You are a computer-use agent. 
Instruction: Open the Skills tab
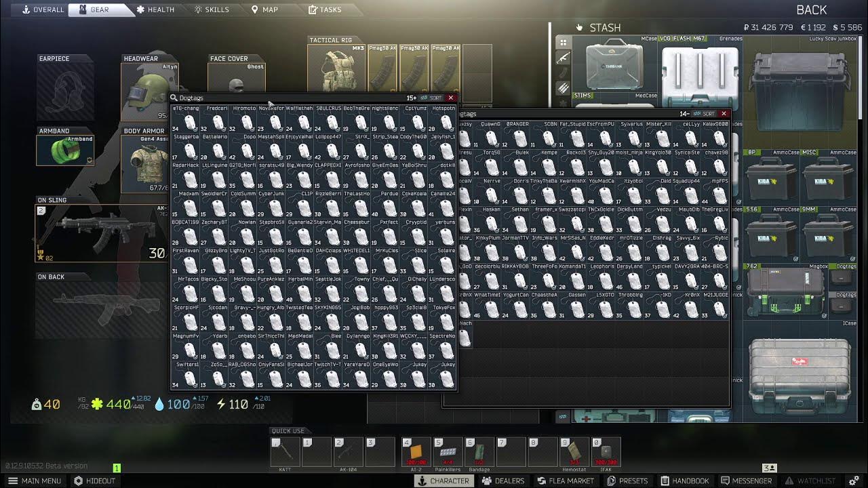coord(212,9)
